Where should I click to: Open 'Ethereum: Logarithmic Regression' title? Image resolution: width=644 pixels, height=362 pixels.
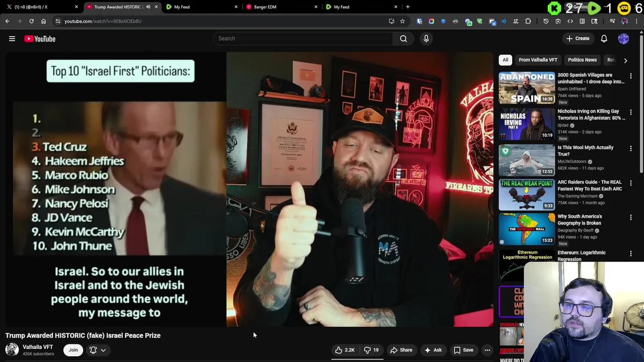tap(581, 256)
